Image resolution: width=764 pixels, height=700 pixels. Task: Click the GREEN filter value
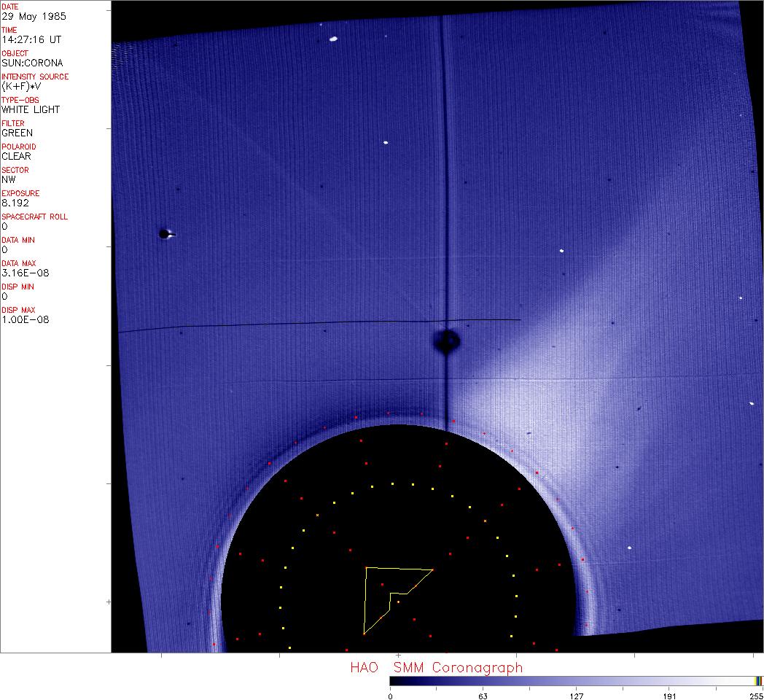(17, 133)
